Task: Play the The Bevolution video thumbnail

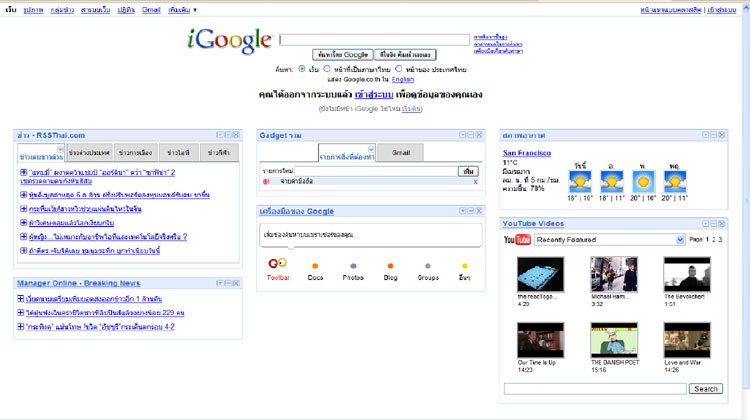Action: [x=687, y=274]
